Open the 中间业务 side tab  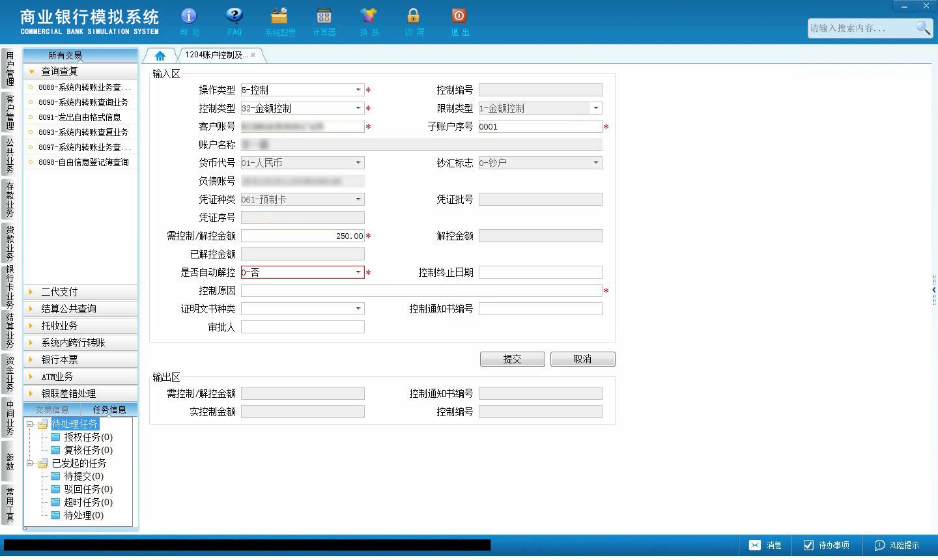click(x=10, y=417)
